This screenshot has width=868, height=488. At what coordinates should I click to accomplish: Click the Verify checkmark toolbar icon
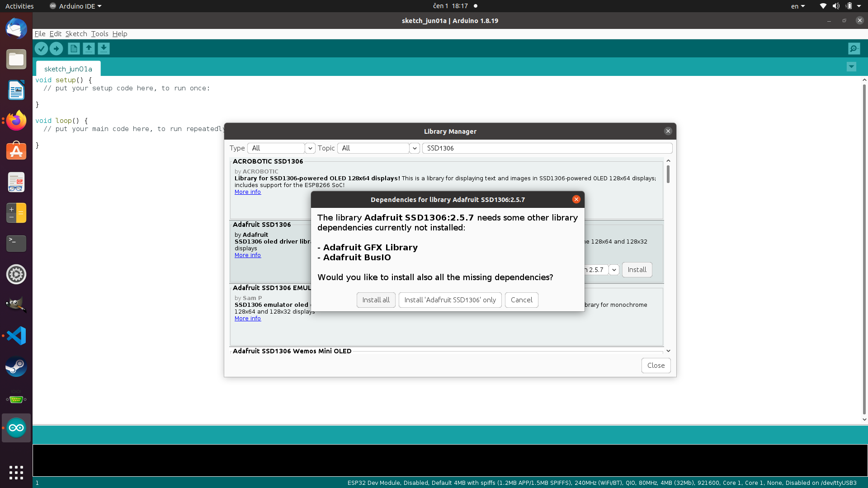[41, 48]
